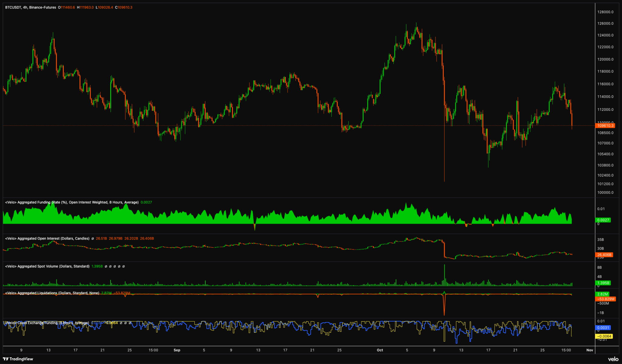The height and width of the screenshot is (364, 622).
Task: Click the orange 26.406B open interest value
Action: click(604, 255)
